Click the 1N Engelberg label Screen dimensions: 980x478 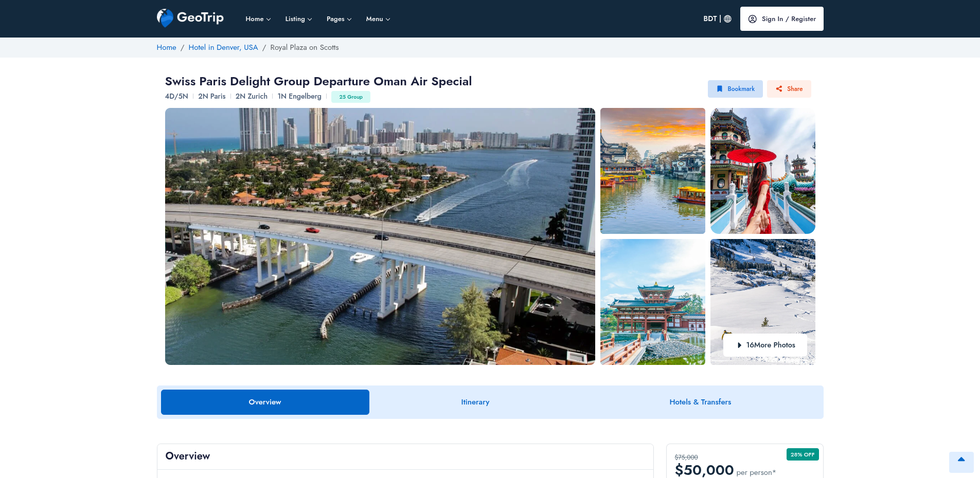coord(299,96)
